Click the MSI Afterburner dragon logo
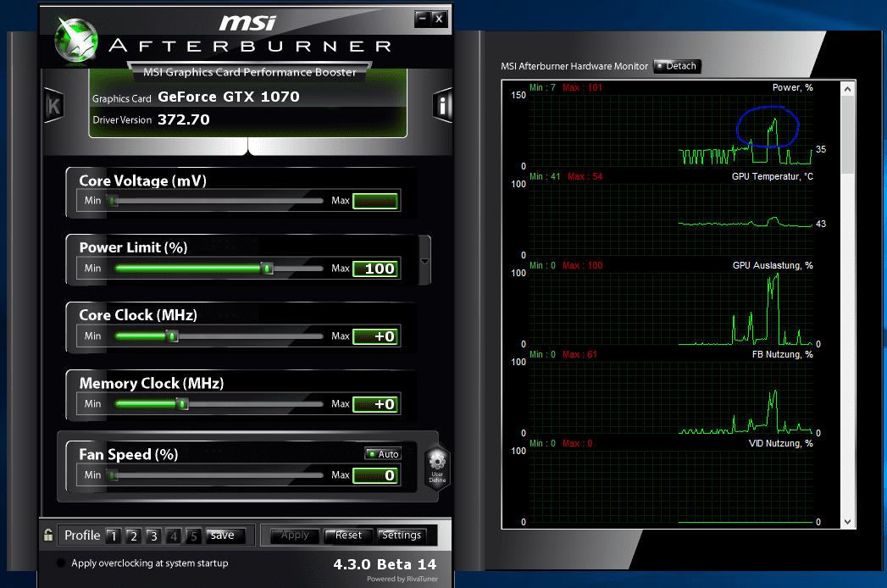This screenshot has height=588, width=887. (76, 40)
